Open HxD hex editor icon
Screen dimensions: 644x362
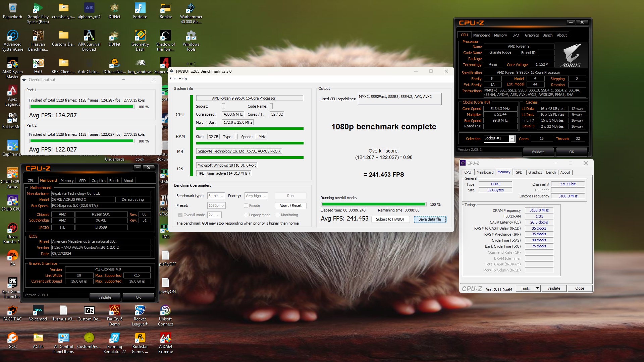tap(38, 66)
